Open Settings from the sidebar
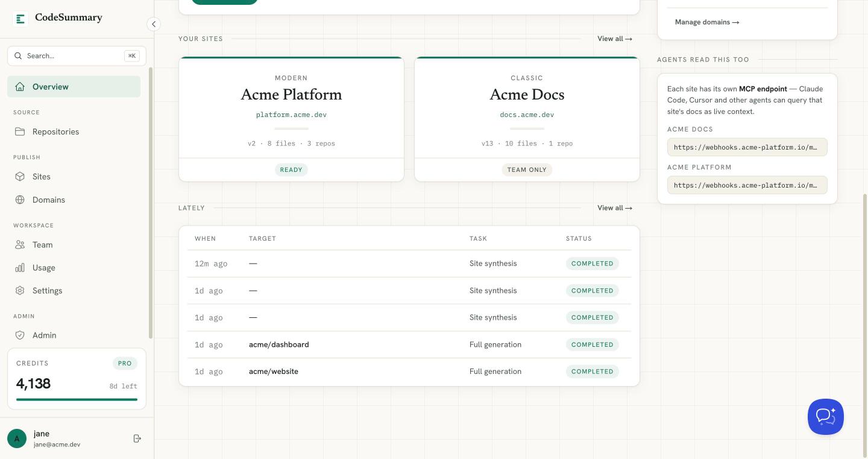The width and height of the screenshot is (868, 459). click(74, 291)
